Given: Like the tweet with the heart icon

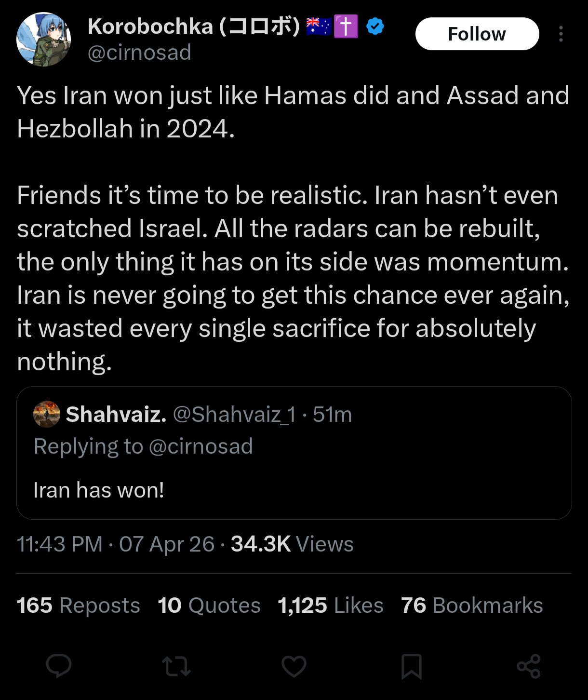Looking at the screenshot, I should [x=294, y=667].
